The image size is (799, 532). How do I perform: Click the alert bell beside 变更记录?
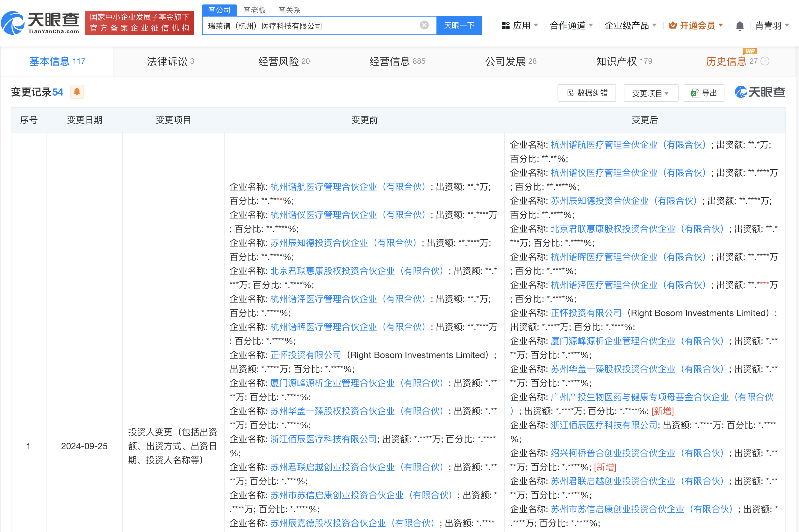(77, 92)
